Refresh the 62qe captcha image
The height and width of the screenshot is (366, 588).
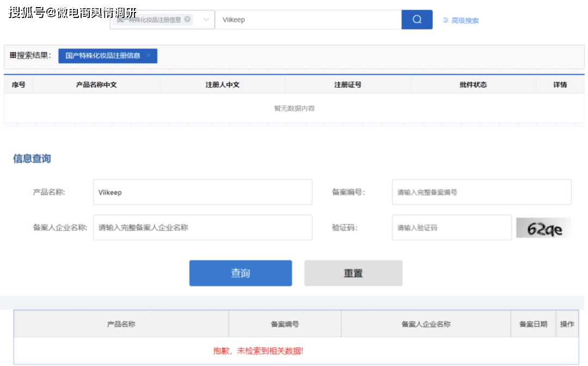pyautogui.click(x=543, y=228)
